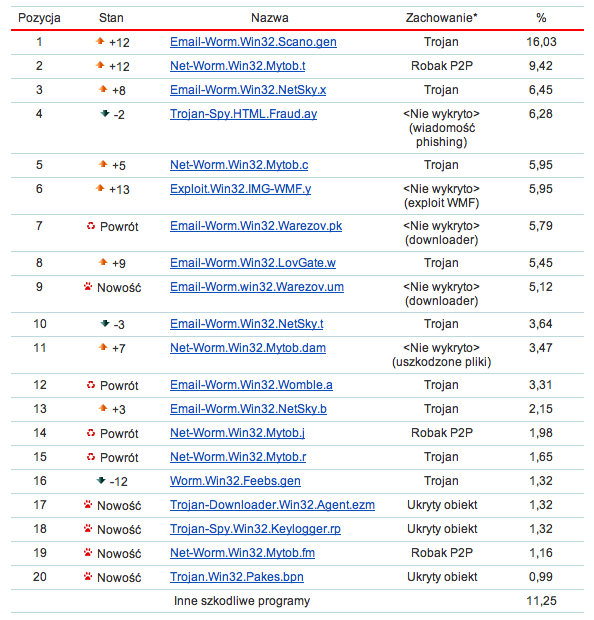Image resolution: width=594 pixels, height=620 pixels.
Task: Open the Net-Worm.Win32.Mytob.j link
Action: pos(237,433)
